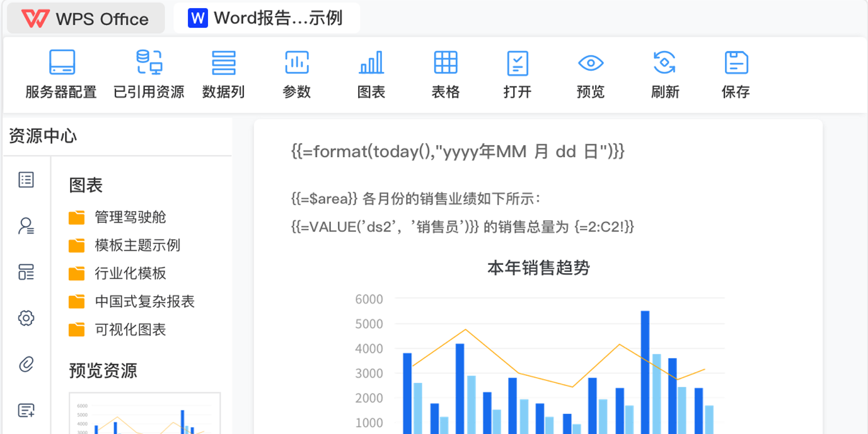Insert a chart using the 图表 toolbar icon
868x434 pixels.
click(x=371, y=74)
